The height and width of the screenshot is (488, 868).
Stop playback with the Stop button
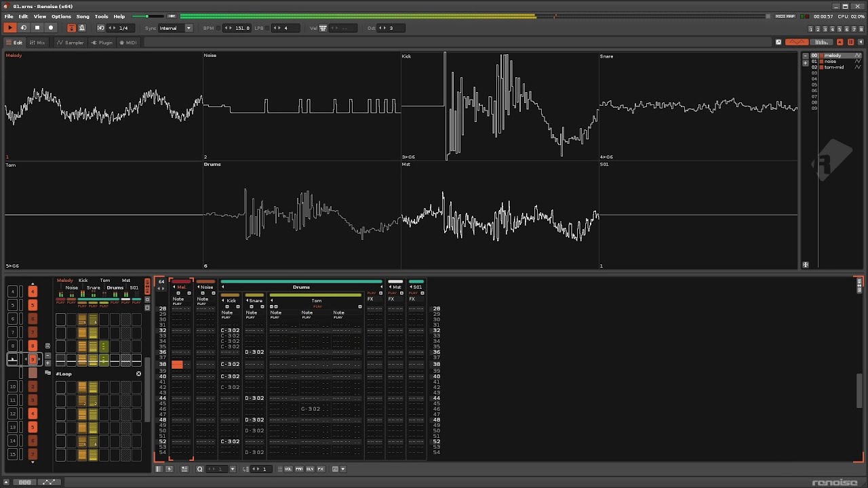[37, 28]
